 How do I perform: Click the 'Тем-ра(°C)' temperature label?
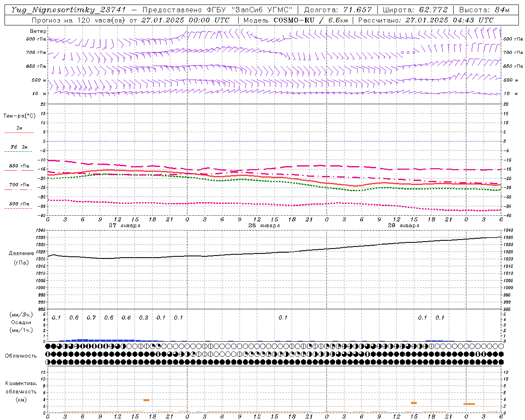tap(19, 116)
